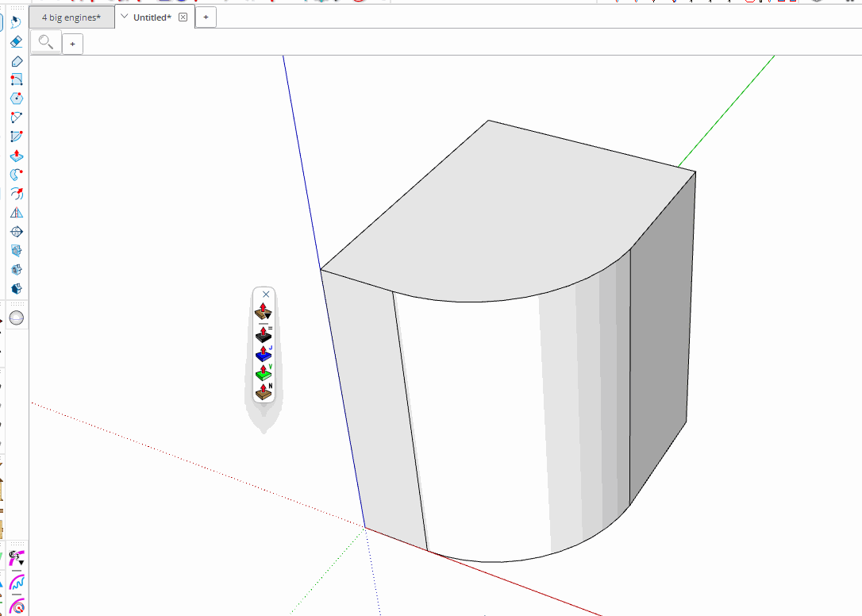Click the grey sphere icon

(x=17, y=318)
